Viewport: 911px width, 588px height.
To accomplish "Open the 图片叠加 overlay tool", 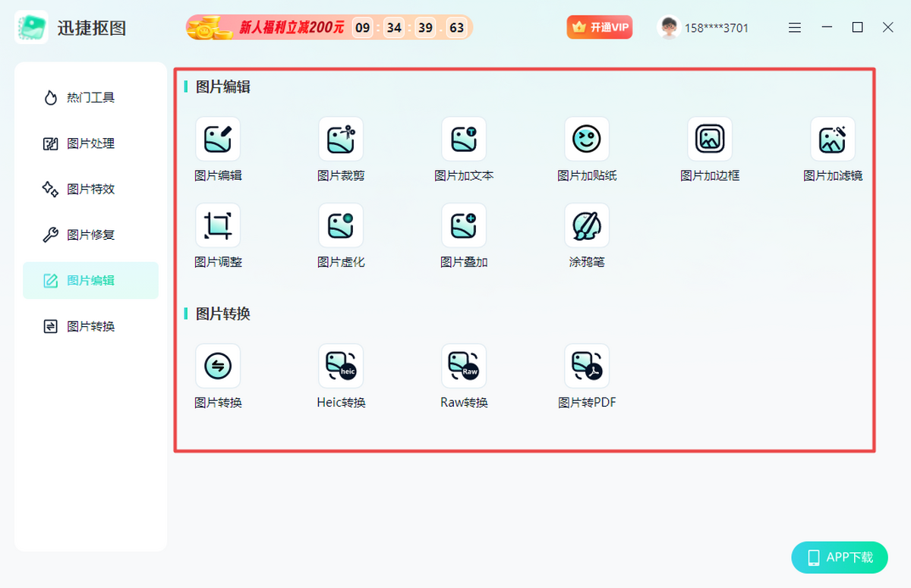I will 464,225.
